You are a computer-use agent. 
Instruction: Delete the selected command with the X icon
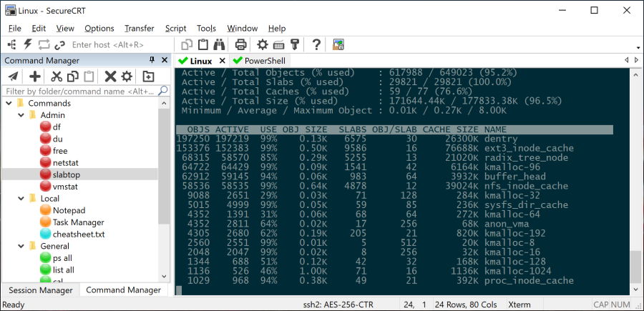[x=110, y=76]
